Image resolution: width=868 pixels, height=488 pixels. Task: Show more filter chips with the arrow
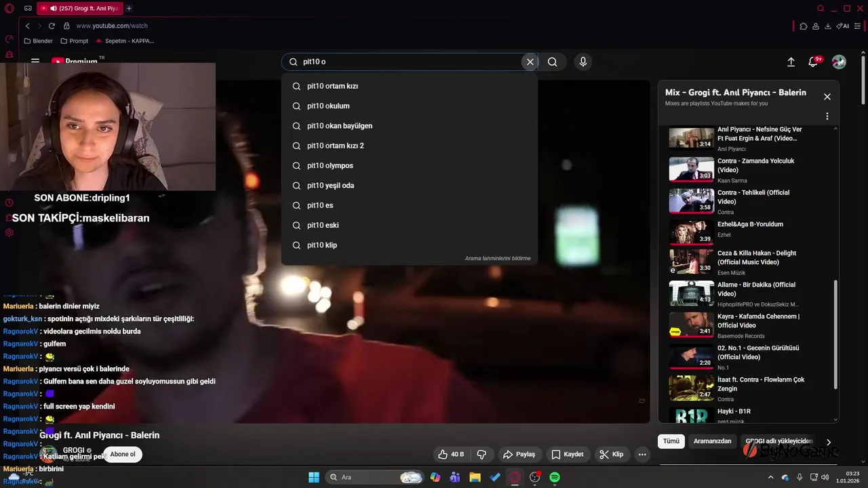coord(828,442)
